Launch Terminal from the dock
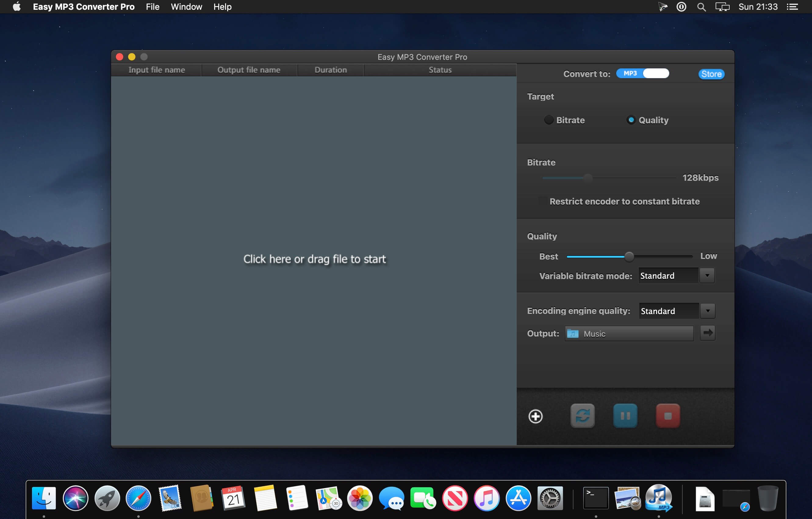 click(595, 498)
